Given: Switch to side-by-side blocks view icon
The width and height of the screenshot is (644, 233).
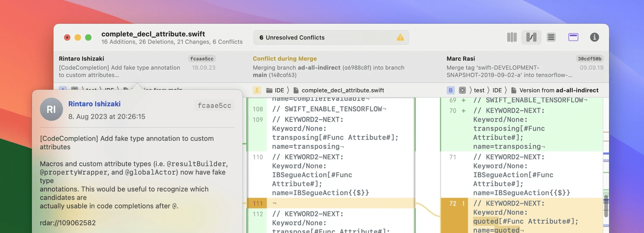Looking at the screenshot, I should 512,37.
